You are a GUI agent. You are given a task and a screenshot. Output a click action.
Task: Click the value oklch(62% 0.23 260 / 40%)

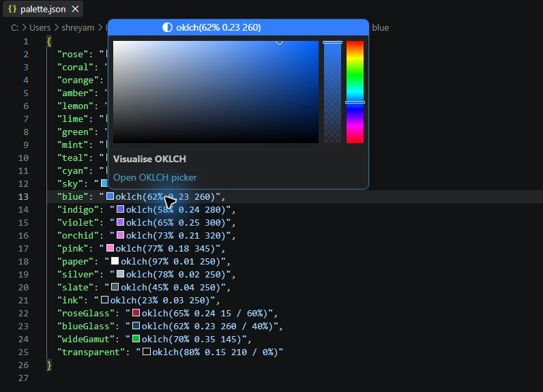(x=207, y=326)
